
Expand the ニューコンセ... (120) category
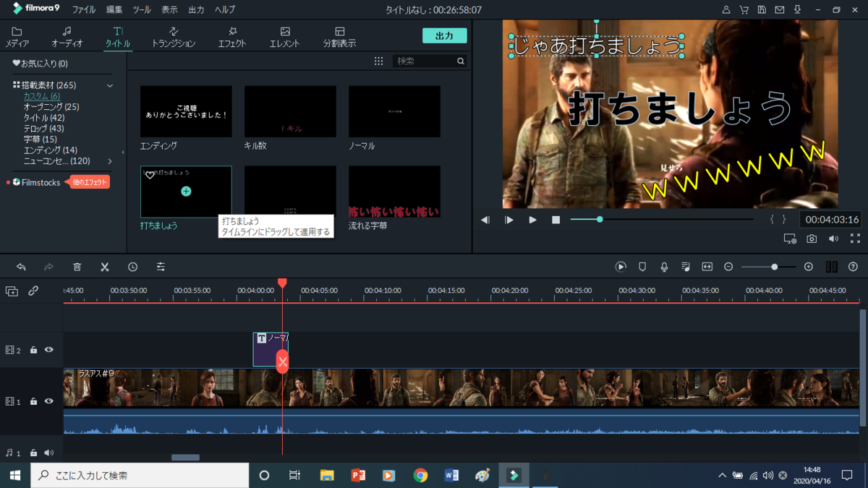coord(110,161)
